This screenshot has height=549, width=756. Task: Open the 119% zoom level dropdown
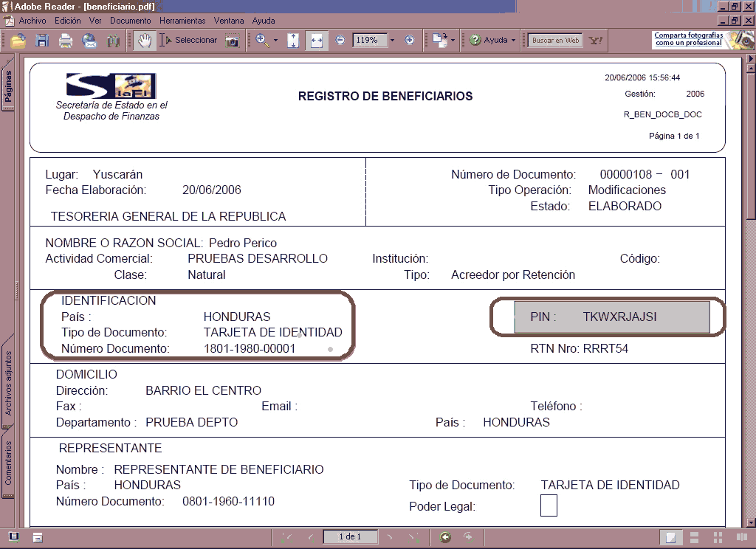click(x=392, y=41)
